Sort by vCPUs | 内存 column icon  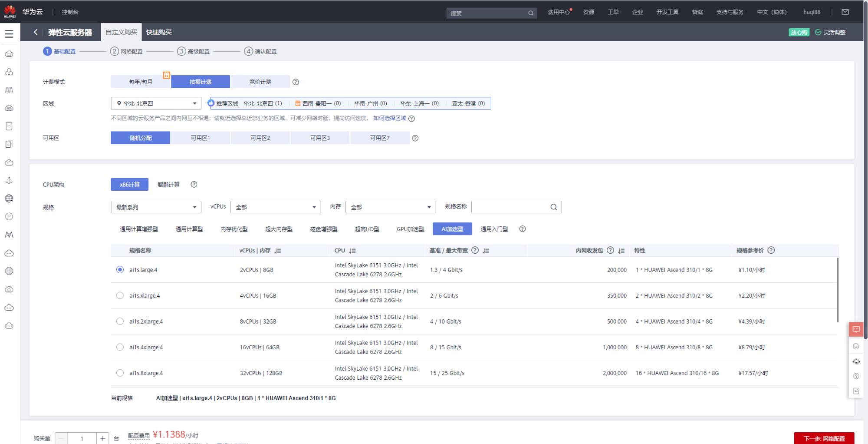[x=278, y=251]
